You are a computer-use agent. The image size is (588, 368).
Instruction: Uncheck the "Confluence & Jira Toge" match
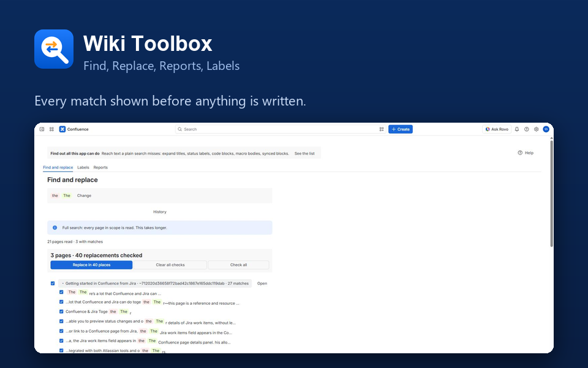point(61,312)
